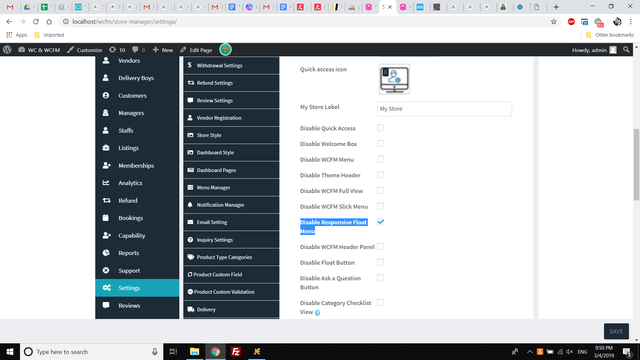Tick Disable Category Checklist View
Viewport: 640px width, 360px height.
click(x=380, y=302)
